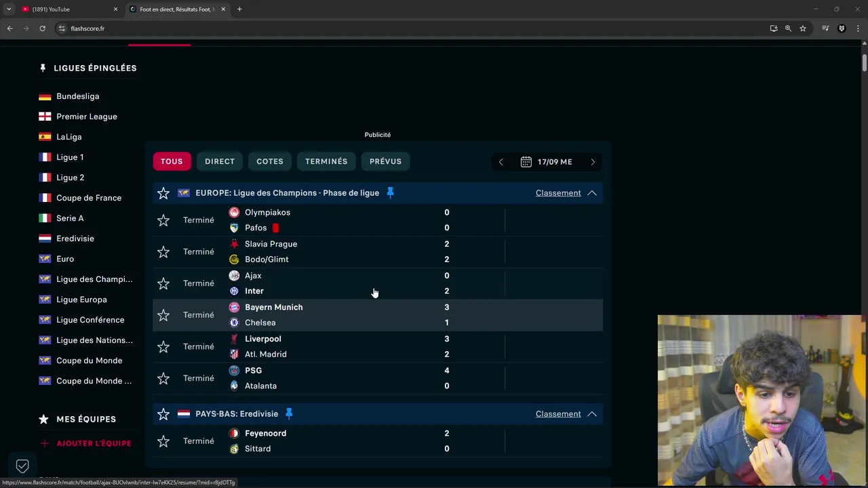Favorite the Bayern Munich vs Chelsea match star
Image resolution: width=868 pixels, height=488 pixels.
[x=163, y=315]
